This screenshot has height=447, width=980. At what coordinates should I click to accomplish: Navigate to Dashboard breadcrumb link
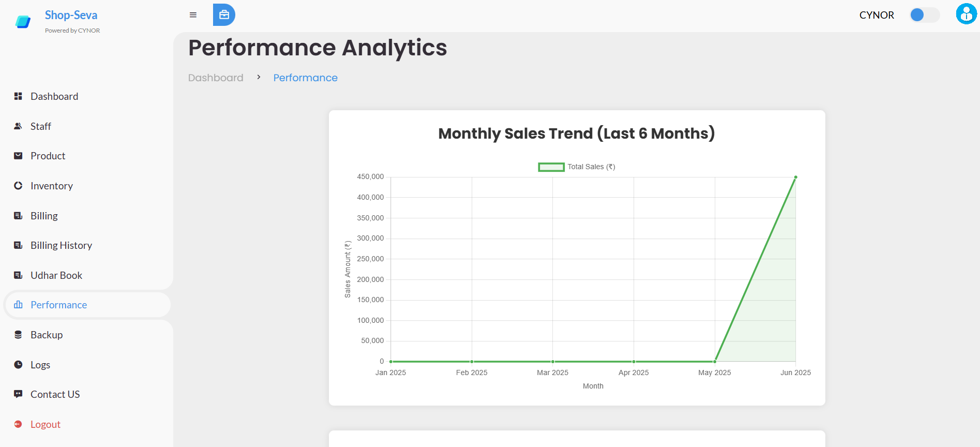[x=216, y=78]
